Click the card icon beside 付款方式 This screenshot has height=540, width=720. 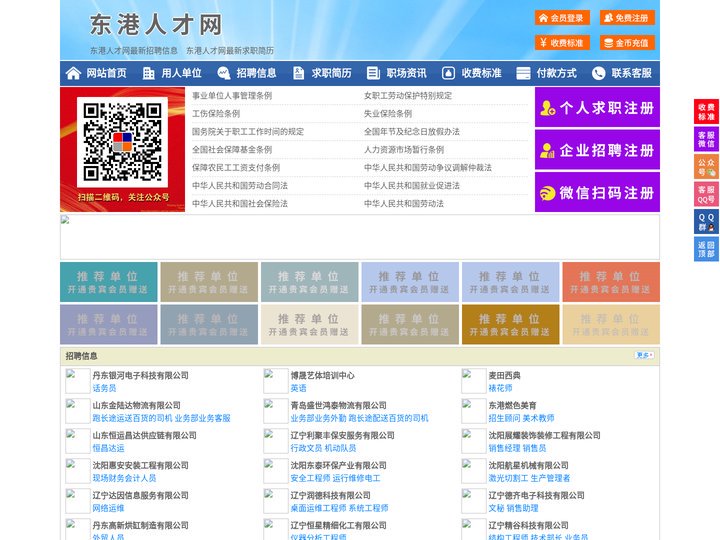[x=523, y=73]
